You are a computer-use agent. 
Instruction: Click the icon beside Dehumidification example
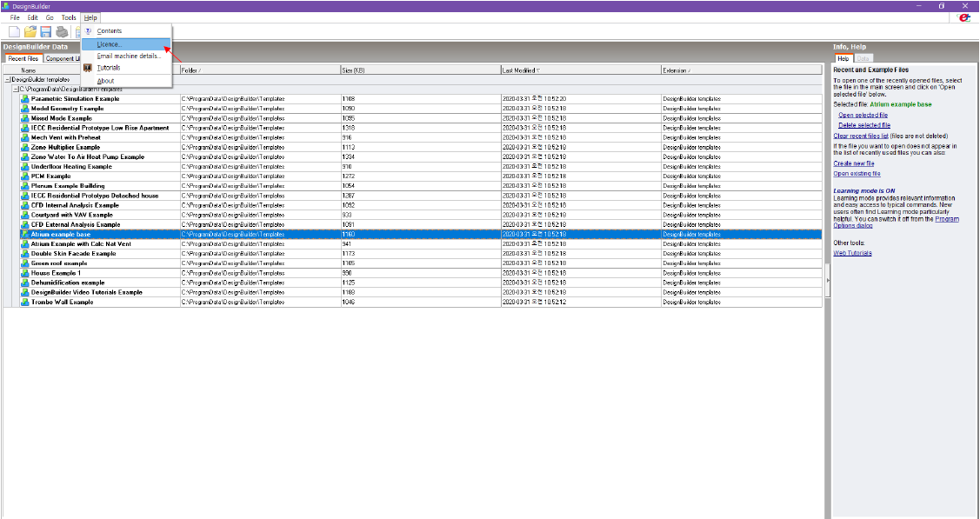point(25,283)
